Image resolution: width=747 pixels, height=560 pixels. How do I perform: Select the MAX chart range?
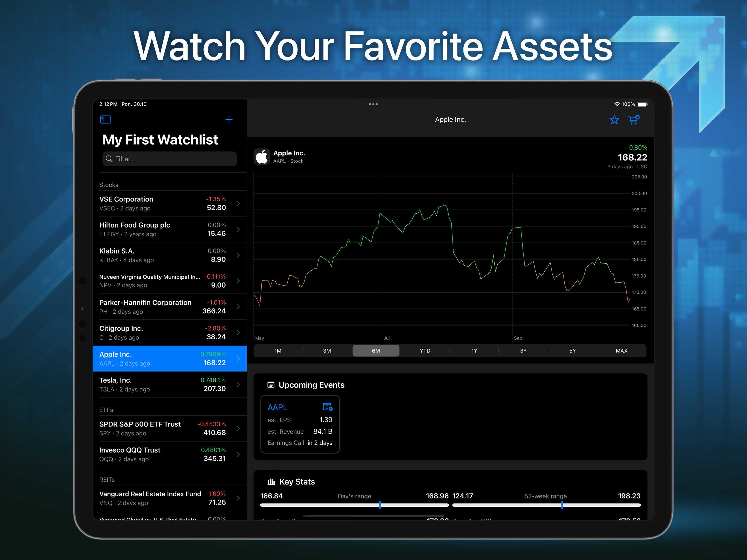(622, 351)
